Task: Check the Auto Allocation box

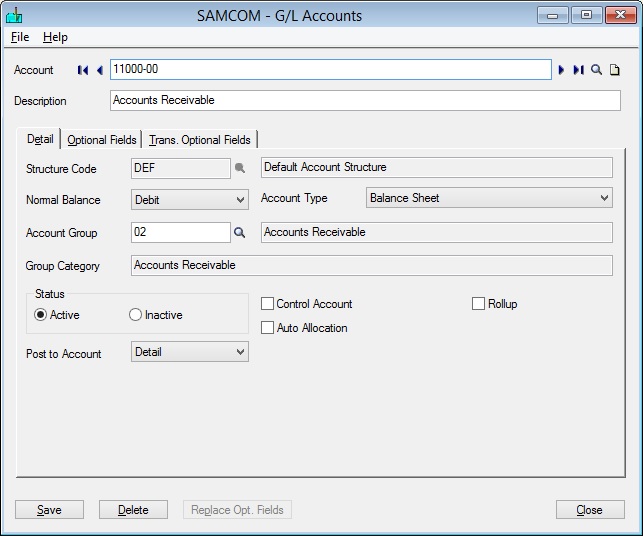Action: click(x=268, y=328)
